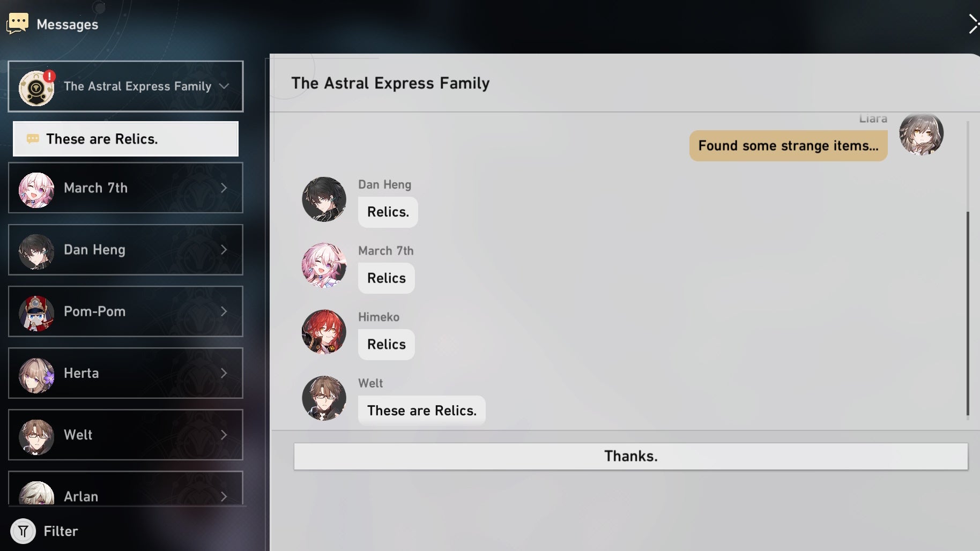
Task: Select the "These are Relics." message thread
Action: [125, 139]
